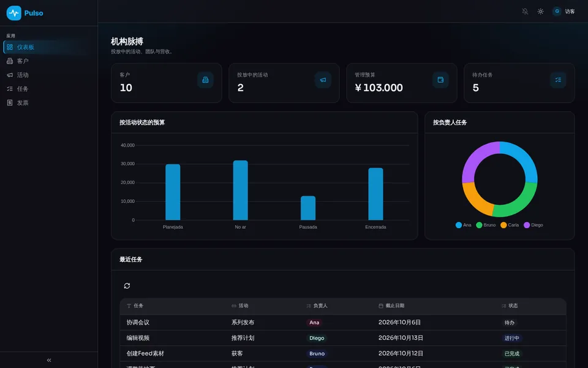The height and width of the screenshot is (368, 588).
Task: Refresh the 最近任务 table
Action: [x=127, y=286]
